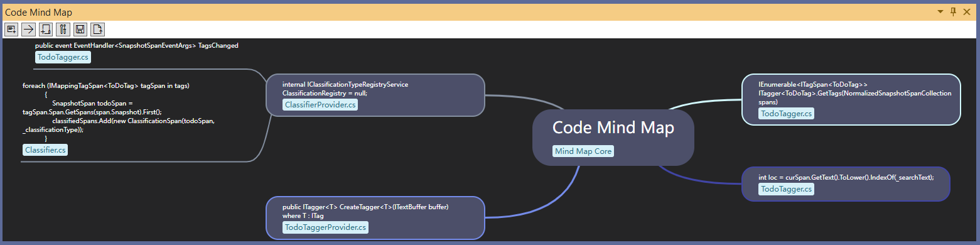Viewport: 980px width, 245px height.
Task: Click the Mind Map Core label
Action: pos(583,151)
